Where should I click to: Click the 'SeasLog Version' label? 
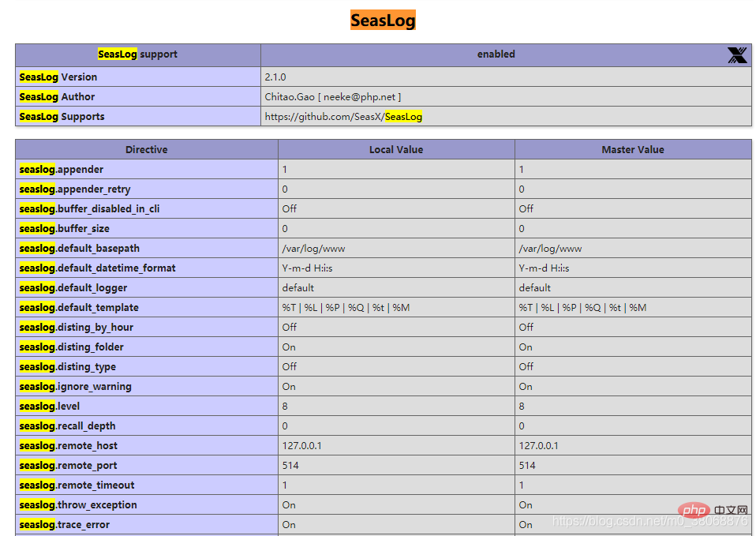click(x=58, y=77)
